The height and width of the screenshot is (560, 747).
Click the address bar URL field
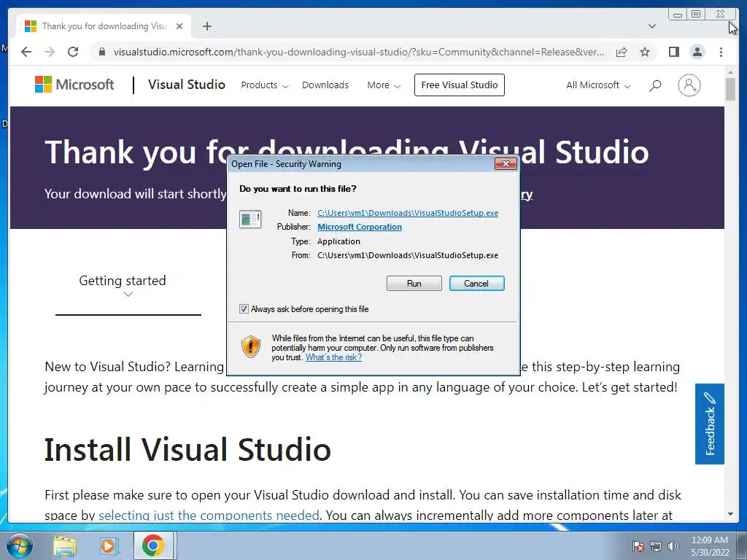pos(358,52)
